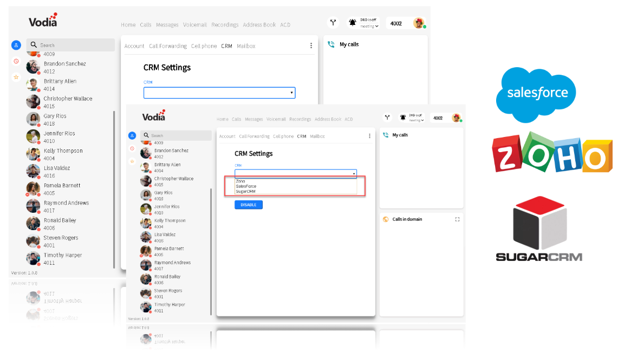Click the DISABLE button

pyautogui.click(x=249, y=205)
